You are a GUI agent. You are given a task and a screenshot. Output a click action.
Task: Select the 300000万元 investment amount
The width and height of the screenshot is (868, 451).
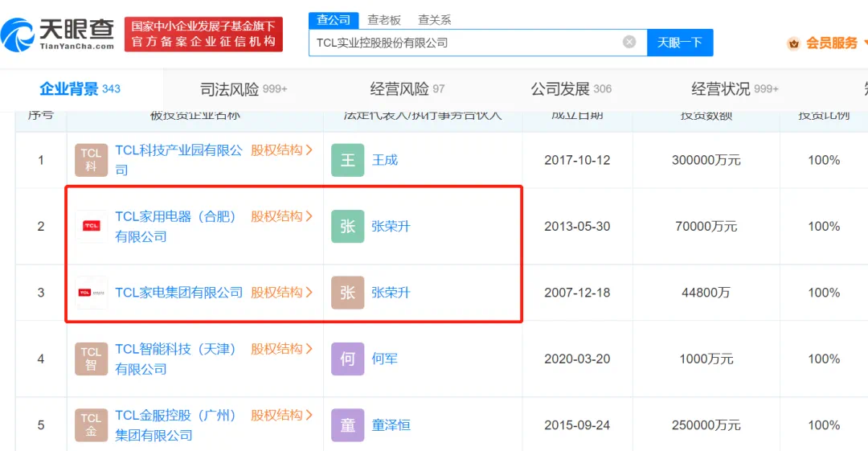pyautogui.click(x=706, y=160)
